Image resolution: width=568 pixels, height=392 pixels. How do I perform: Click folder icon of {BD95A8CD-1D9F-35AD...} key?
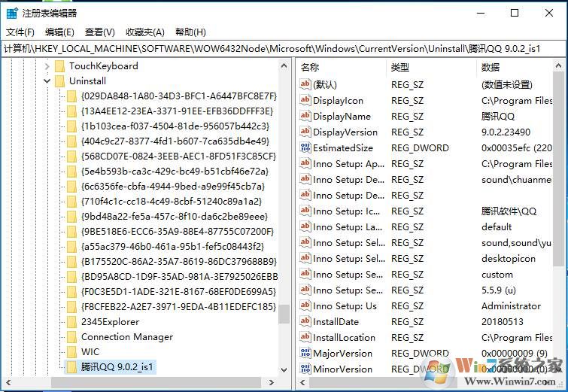tap(71, 277)
